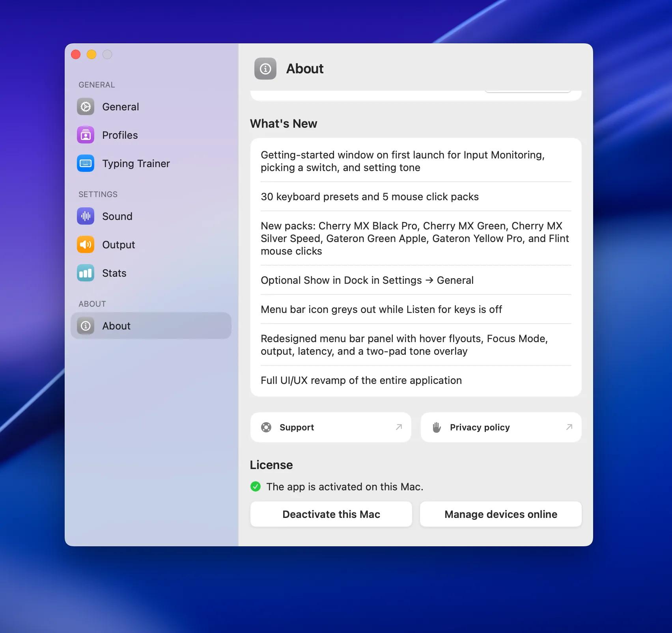
Task: Click the About info icon in sidebar
Action: pos(86,326)
